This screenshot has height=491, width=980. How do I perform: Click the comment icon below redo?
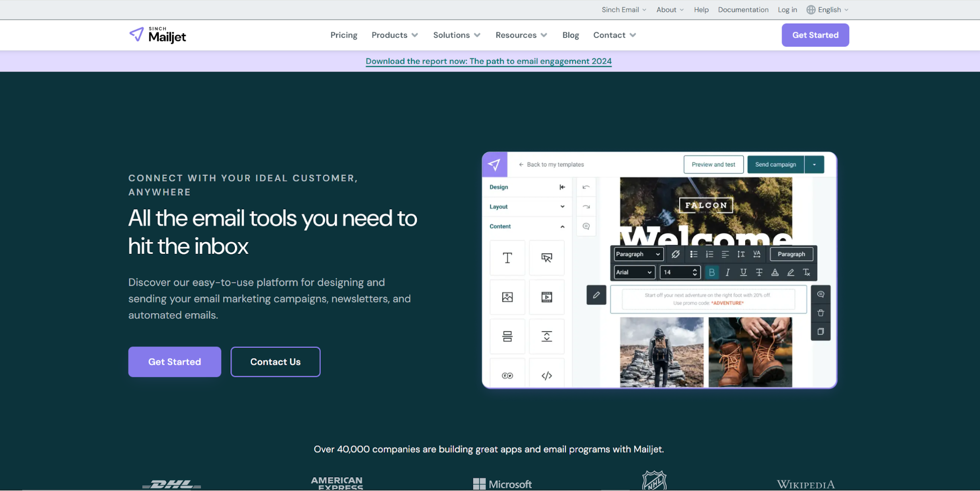pos(586,226)
